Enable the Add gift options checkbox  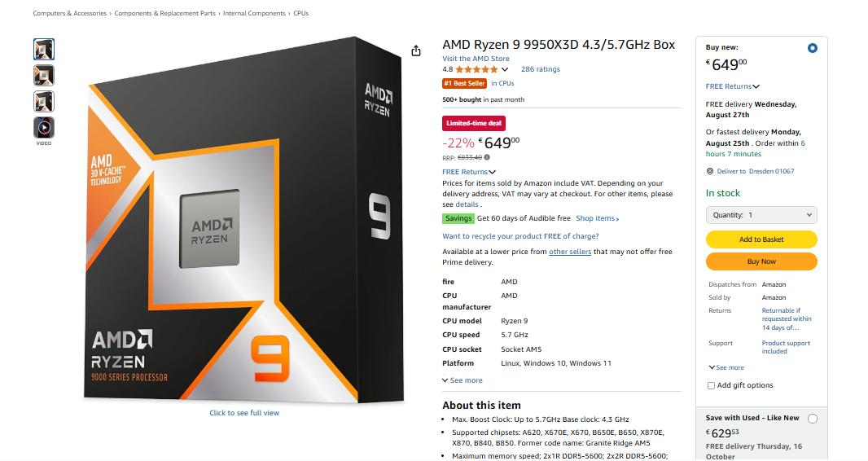712,385
